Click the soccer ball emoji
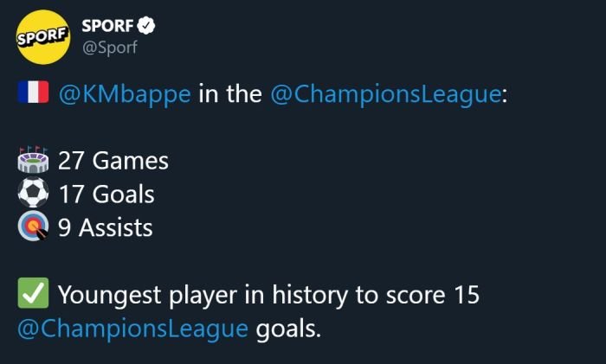Viewport: 606px width, 364px height. 33,193
